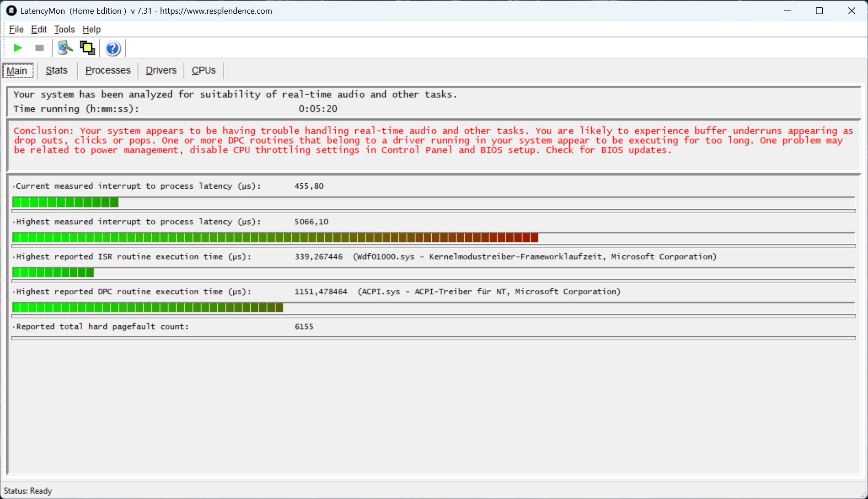This screenshot has width=868, height=499.
Task: Open help via the blue question mark icon
Action: (113, 48)
